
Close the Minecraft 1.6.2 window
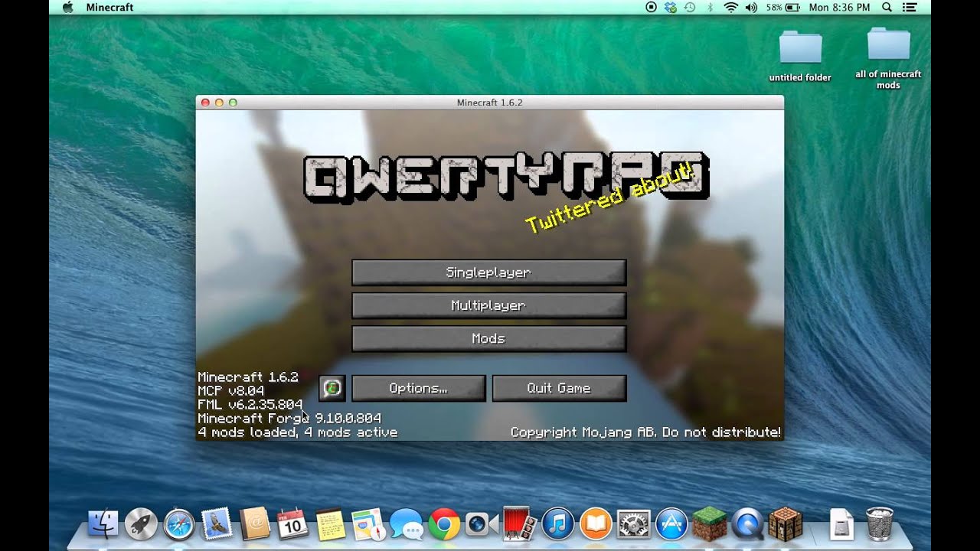[205, 103]
